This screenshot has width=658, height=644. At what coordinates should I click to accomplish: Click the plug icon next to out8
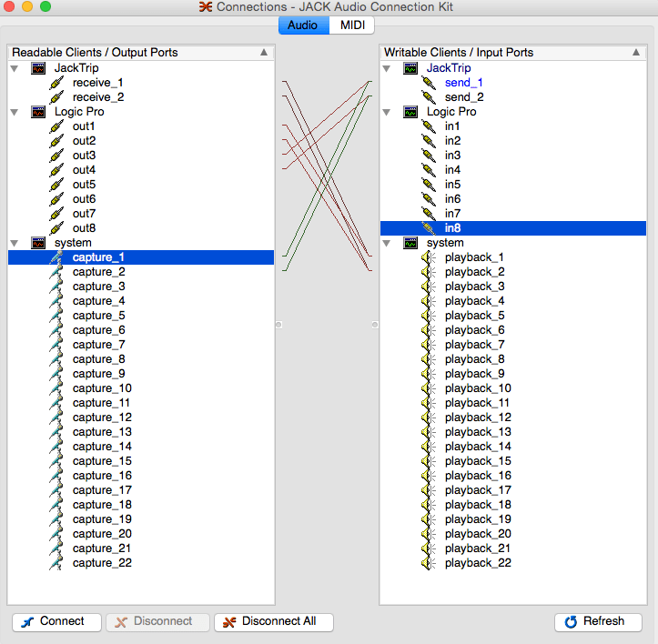pyautogui.click(x=56, y=228)
